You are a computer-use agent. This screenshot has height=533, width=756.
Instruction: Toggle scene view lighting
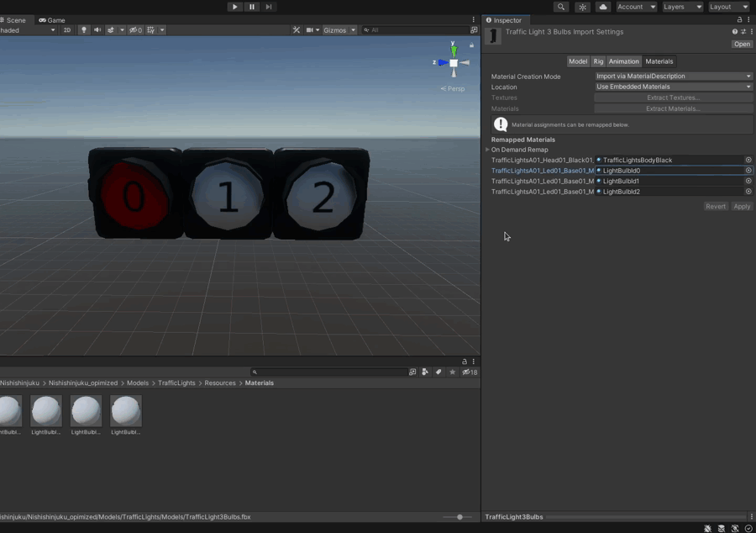(x=84, y=29)
